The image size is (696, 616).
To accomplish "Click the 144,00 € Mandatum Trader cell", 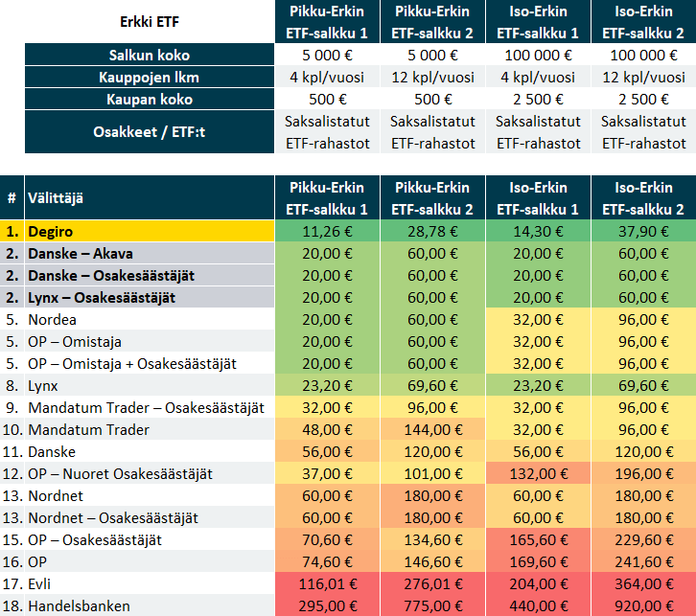I will 432,430.
